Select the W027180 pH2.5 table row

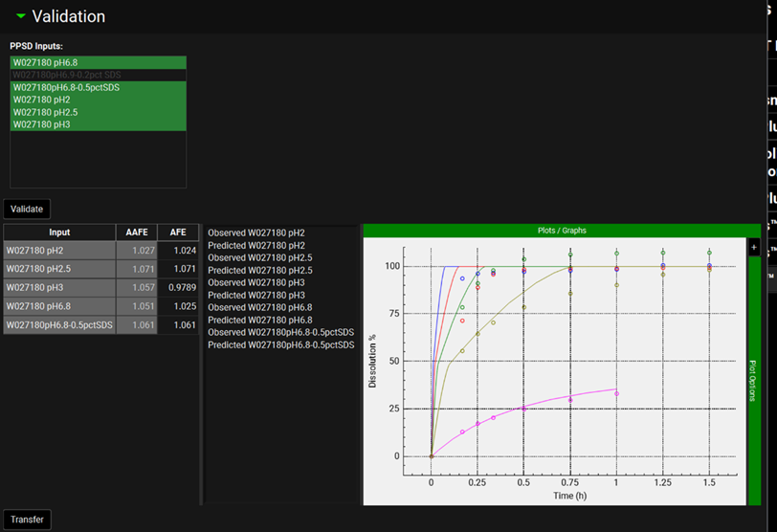[x=59, y=270]
